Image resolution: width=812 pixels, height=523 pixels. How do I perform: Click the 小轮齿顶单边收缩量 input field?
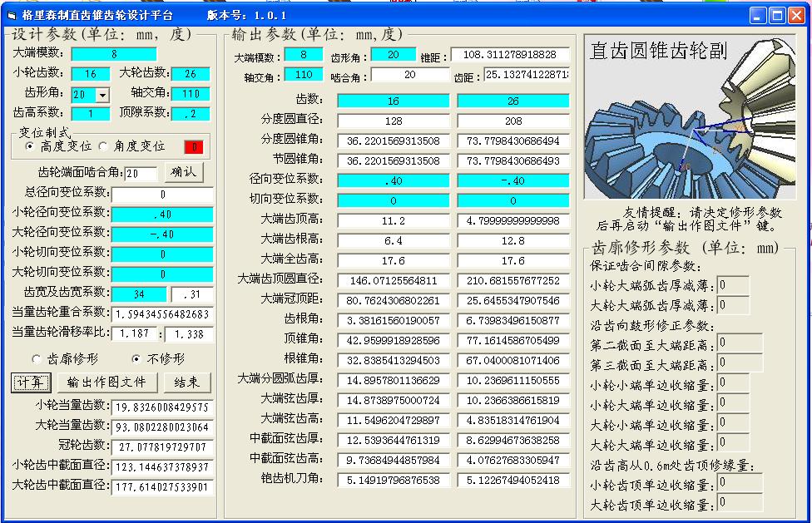tap(740, 482)
